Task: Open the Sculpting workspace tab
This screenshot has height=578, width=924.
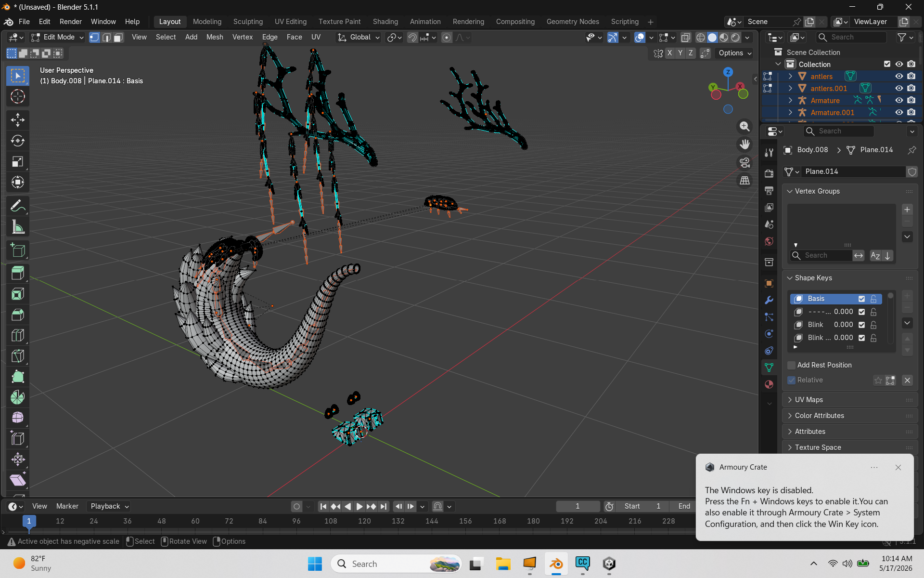Action: [x=248, y=22]
